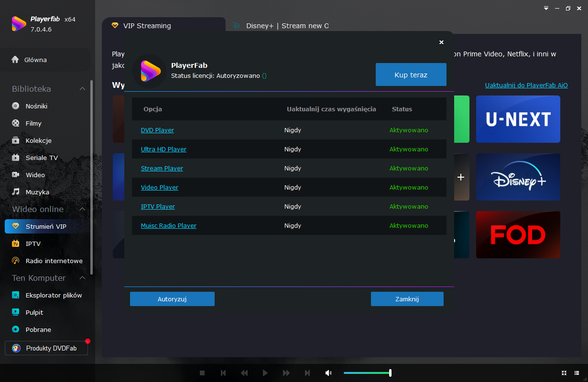This screenshot has width=588, height=382.
Task: Click Kup teraz button
Action: pos(411,75)
